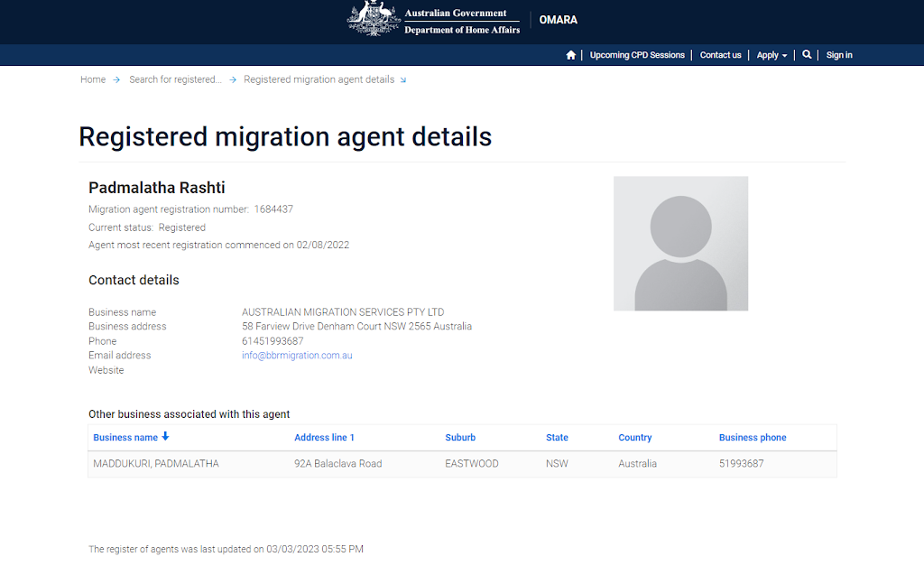The height and width of the screenshot is (566, 924).
Task: Click the 'Australian Government' header text
Action: pyautogui.click(x=456, y=13)
